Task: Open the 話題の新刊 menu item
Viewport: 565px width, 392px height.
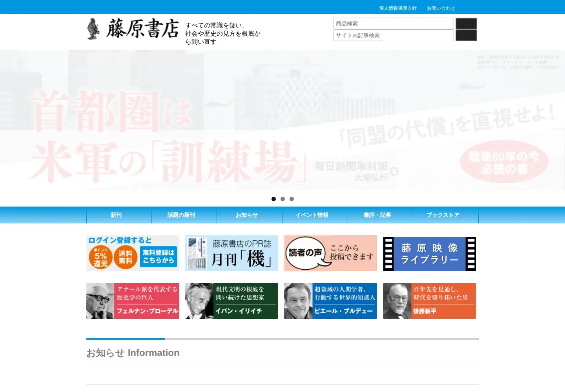Action: [184, 215]
